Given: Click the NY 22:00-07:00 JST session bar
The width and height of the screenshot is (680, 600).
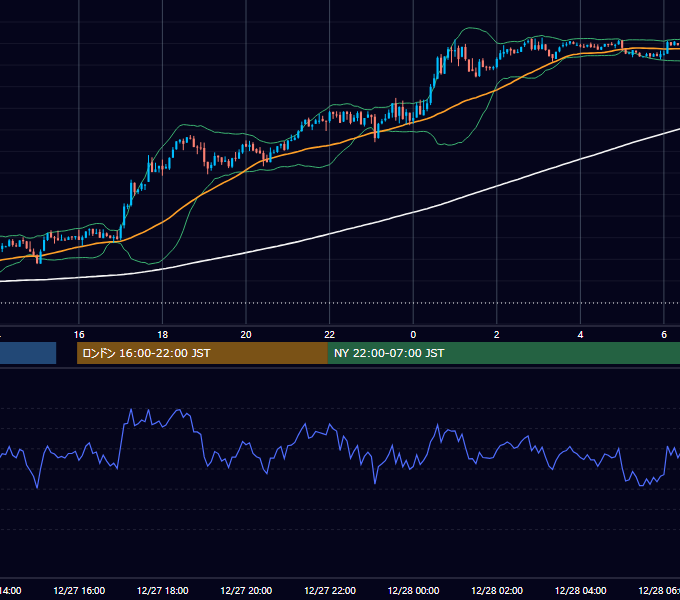Looking at the screenshot, I should point(503,353).
